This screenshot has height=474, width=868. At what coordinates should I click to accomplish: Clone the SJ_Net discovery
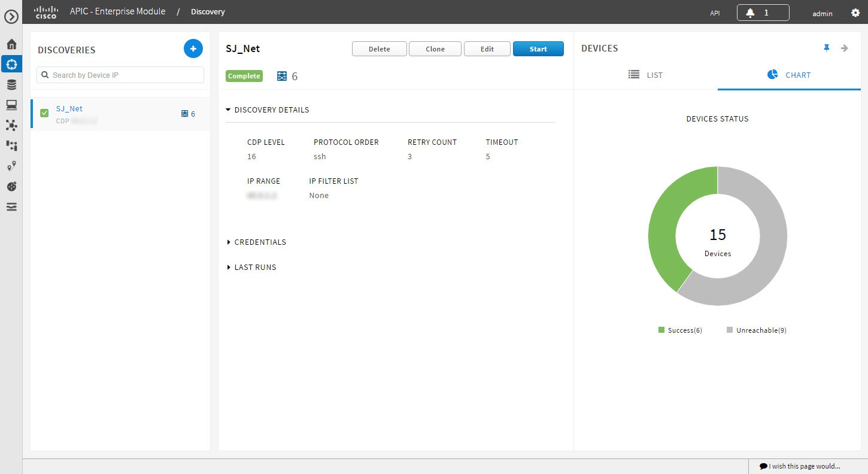pyautogui.click(x=435, y=48)
